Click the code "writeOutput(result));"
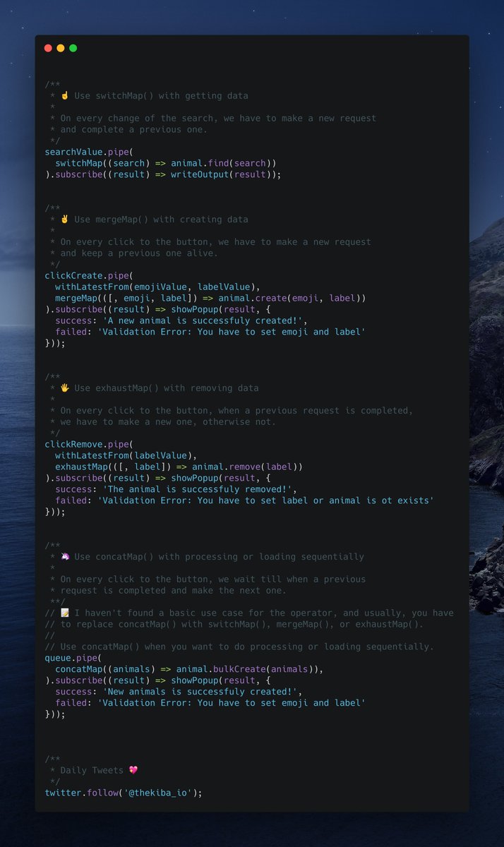Viewport: 504px width, 847px height. pos(226,174)
